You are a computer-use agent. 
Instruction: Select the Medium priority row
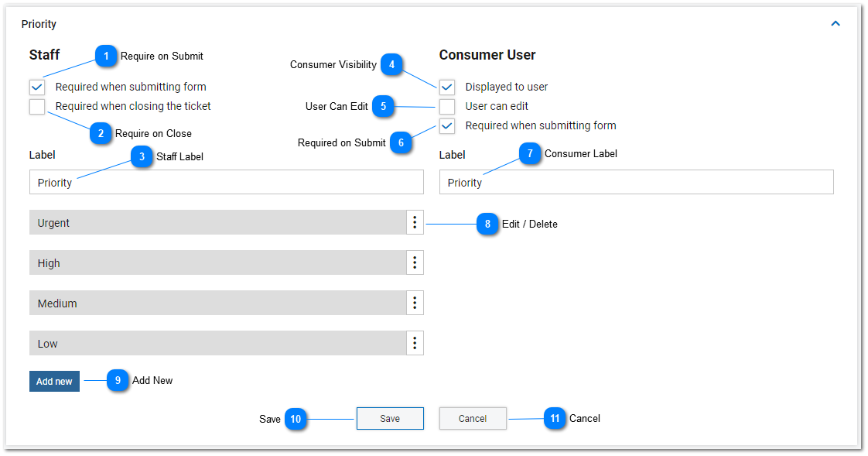(x=217, y=303)
